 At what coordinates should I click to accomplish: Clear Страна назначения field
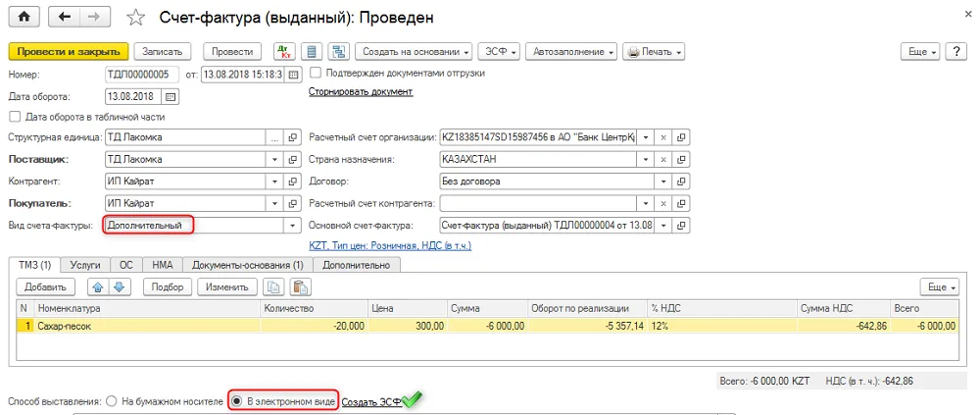tap(663, 160)
